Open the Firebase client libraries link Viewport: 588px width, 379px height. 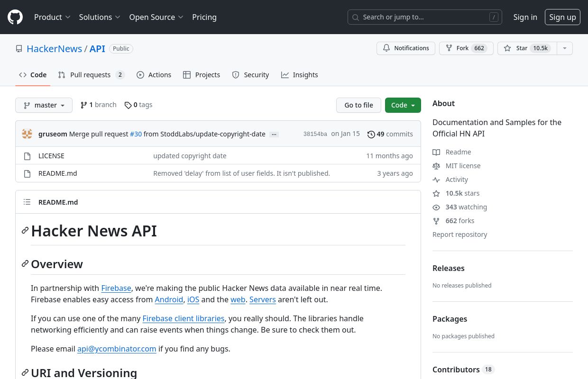(184, 318)
